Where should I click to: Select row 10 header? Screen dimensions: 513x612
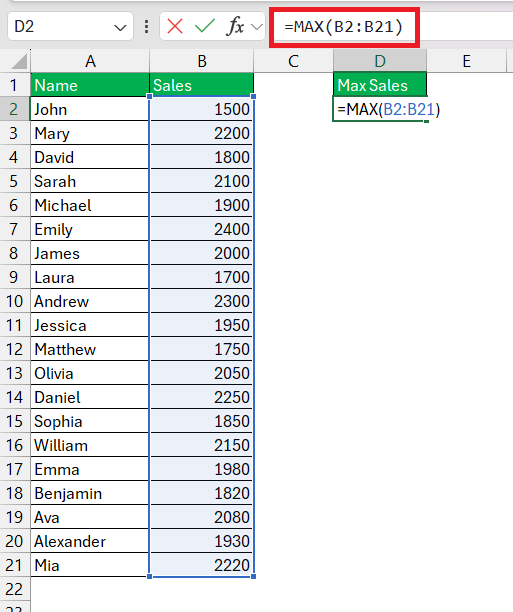(15, 301)
